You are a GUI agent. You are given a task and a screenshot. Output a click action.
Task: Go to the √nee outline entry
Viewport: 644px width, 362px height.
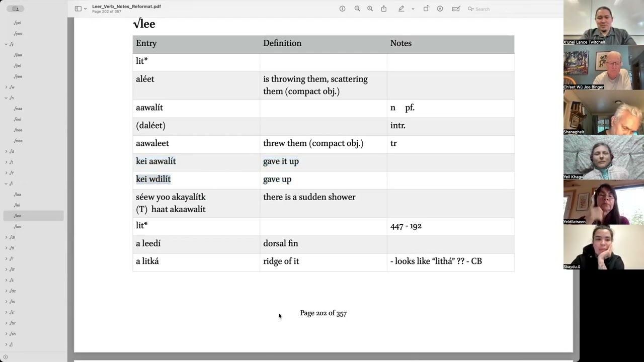click(x=18, y=130)
